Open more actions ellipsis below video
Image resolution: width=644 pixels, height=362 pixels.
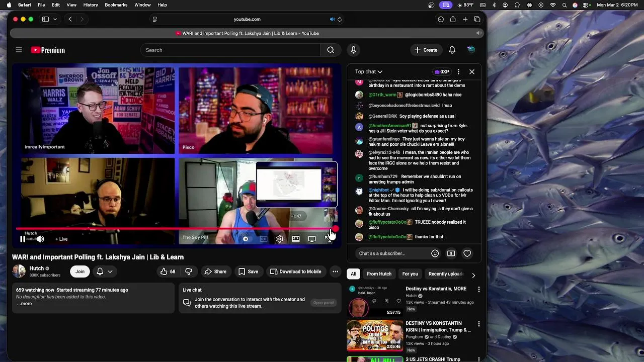335,271
